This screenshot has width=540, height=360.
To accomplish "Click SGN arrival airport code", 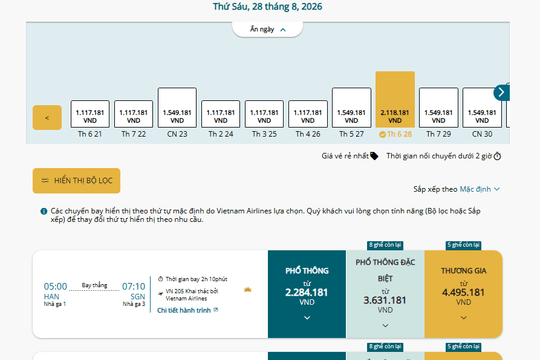I will pos(138,297).
